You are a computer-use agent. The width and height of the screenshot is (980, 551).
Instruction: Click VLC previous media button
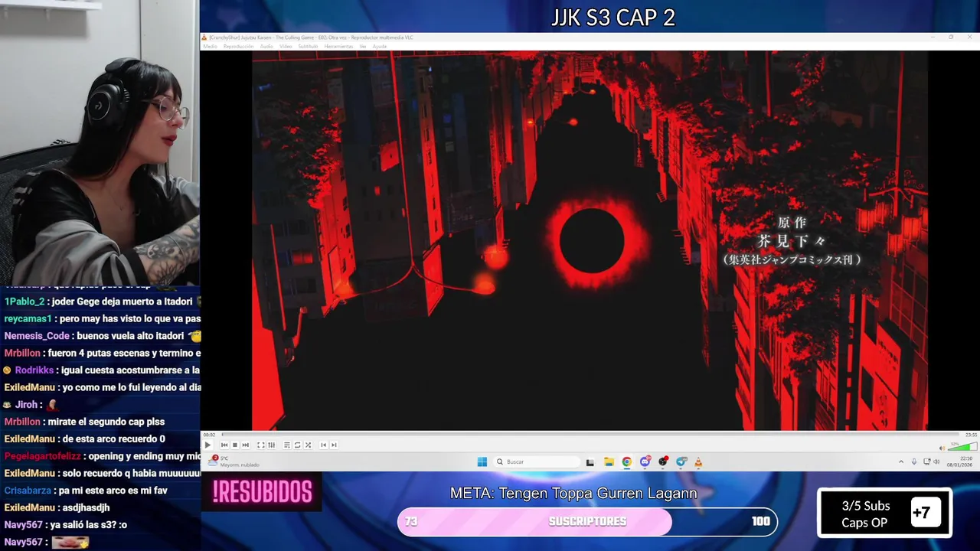click(224, 445)
